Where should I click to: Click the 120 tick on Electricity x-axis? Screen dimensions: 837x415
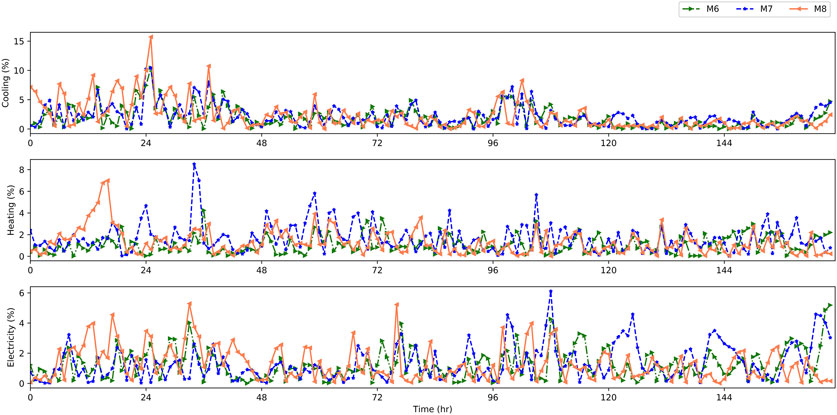608,397
